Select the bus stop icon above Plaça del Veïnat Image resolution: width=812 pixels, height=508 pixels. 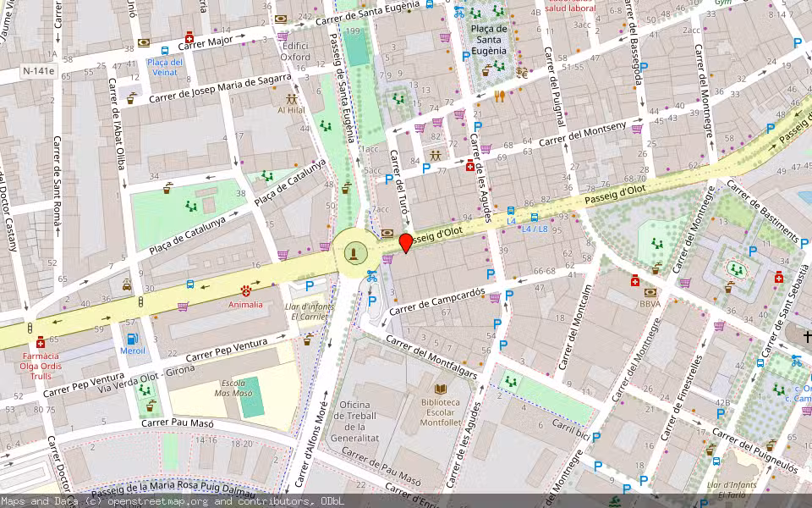165,51
